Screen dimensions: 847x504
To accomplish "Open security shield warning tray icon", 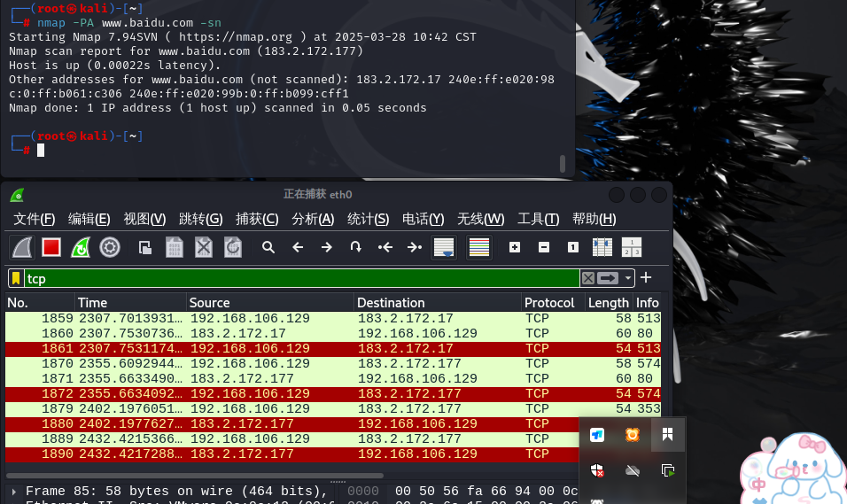I will (x=597, y=470).
